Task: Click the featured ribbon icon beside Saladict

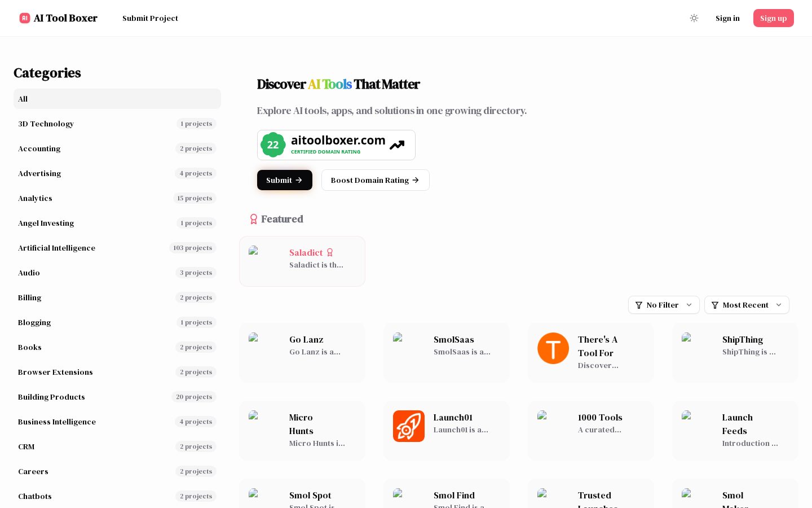Action: point(330,253)
